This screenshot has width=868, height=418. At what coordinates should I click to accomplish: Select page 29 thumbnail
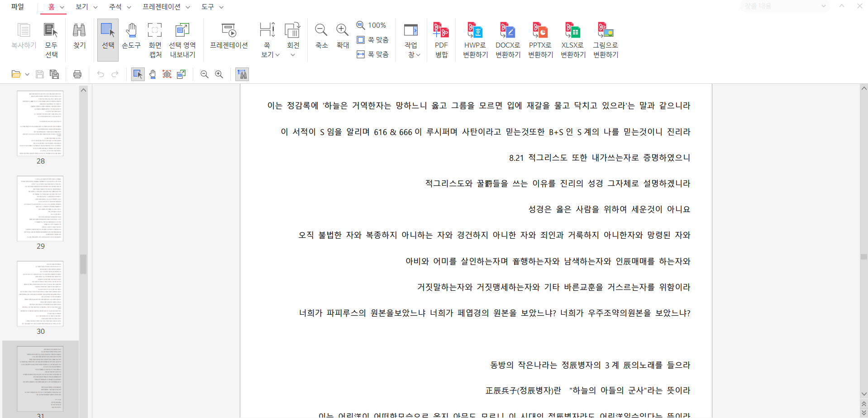pyautogui.click(x=40, y=208)
